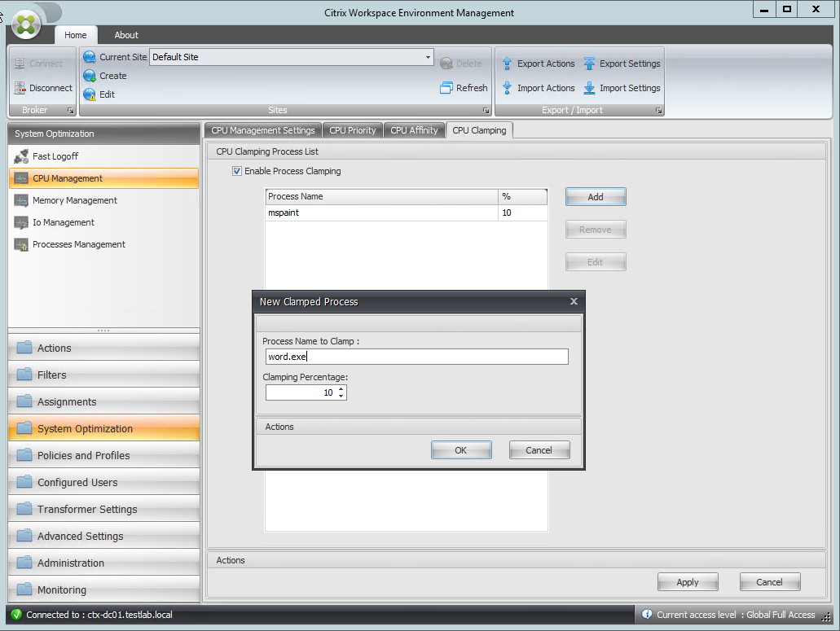Viewport: 840px width, 631px height.
Task: Click the Clamping Percentage value field
Action: pyautogui.click(x=301, y=392)
